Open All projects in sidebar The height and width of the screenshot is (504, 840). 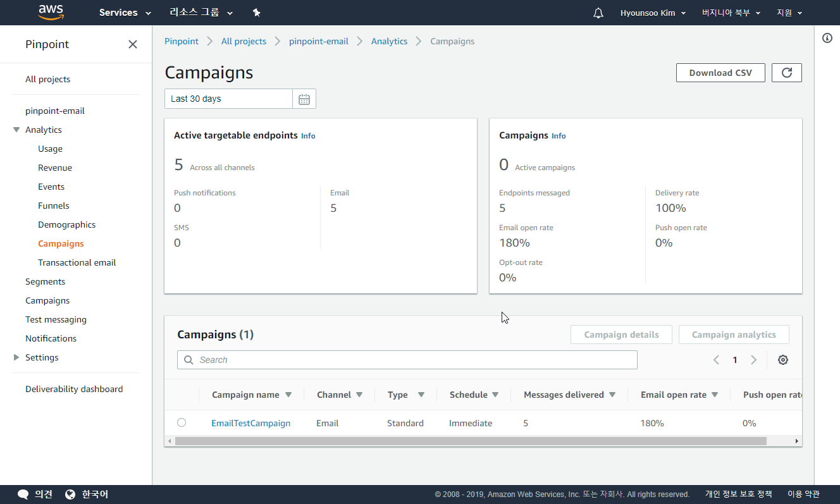(x=47, y=79)
